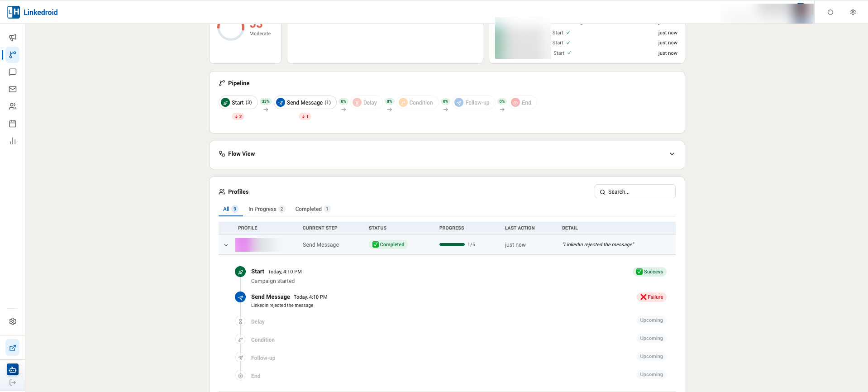Viewport: 868px width, 392px height.
Task: Click the blue Send Message timeline icon
Action: tap(240, 297)
